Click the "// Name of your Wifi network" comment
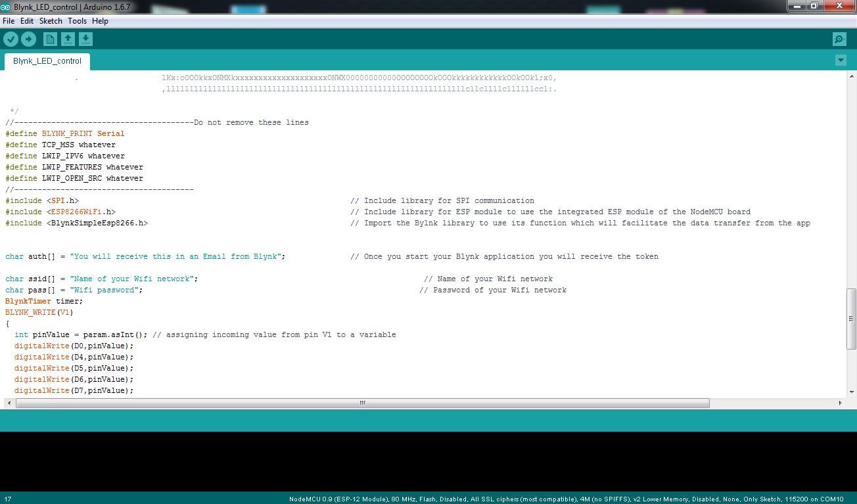Screen dimensions: 857x504 488,279
